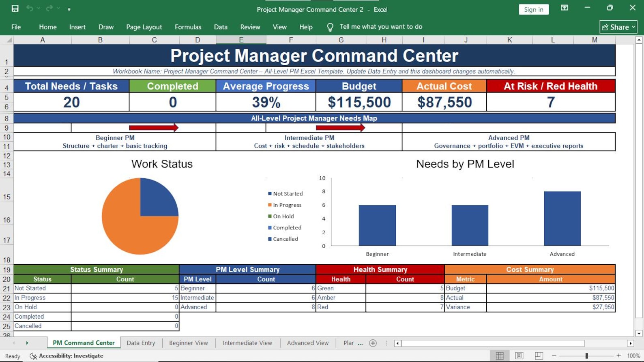The image size is (644, 362).
Task: Click the Undo arrow icon
Action: click(x=30, y=9)
